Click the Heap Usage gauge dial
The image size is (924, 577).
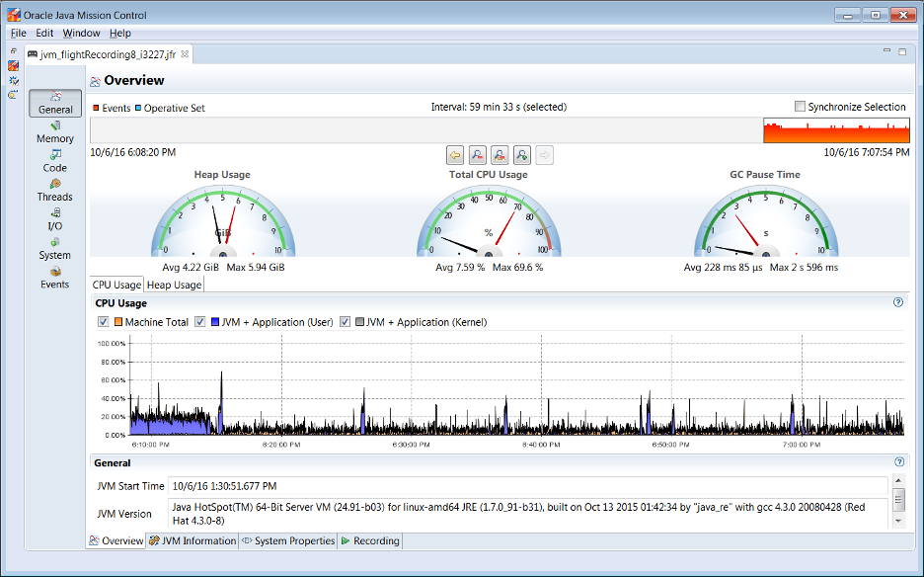(x=223, y=220)
